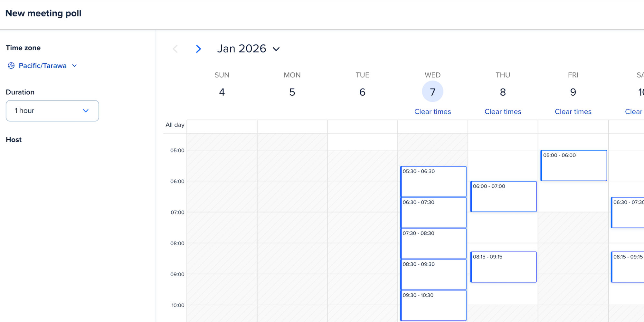Image resolution: width=644 pixels, height=322 pixels.
Task: Clear times for Thursday the 8th
Action: (503, 111)
